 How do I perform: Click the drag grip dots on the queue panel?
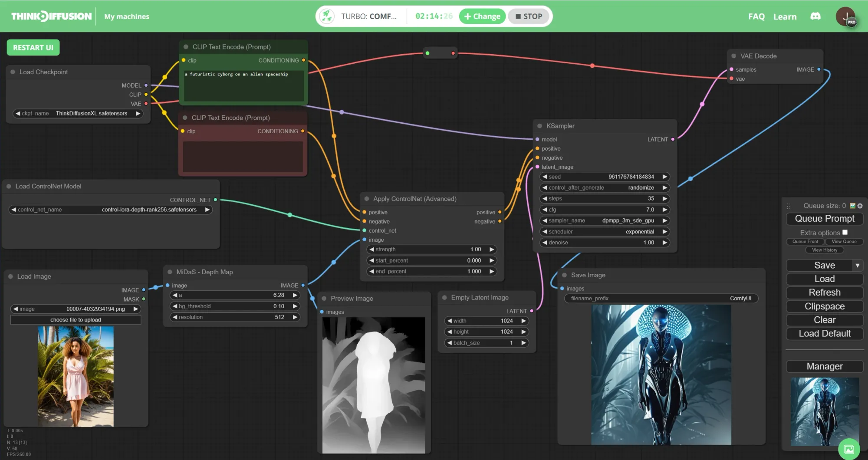(x=789, y=206)
